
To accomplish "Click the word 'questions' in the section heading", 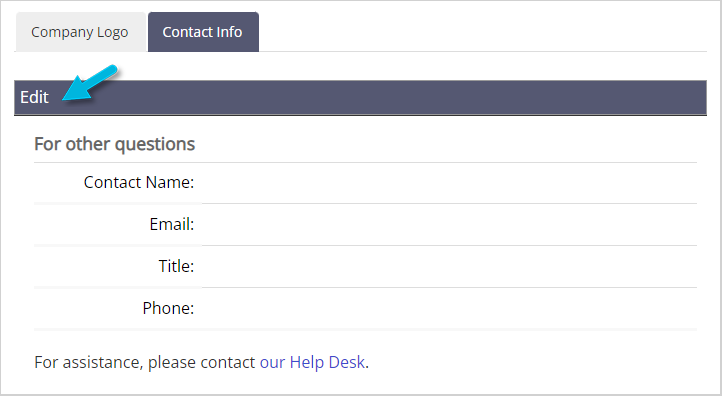I will pos(155,145).
